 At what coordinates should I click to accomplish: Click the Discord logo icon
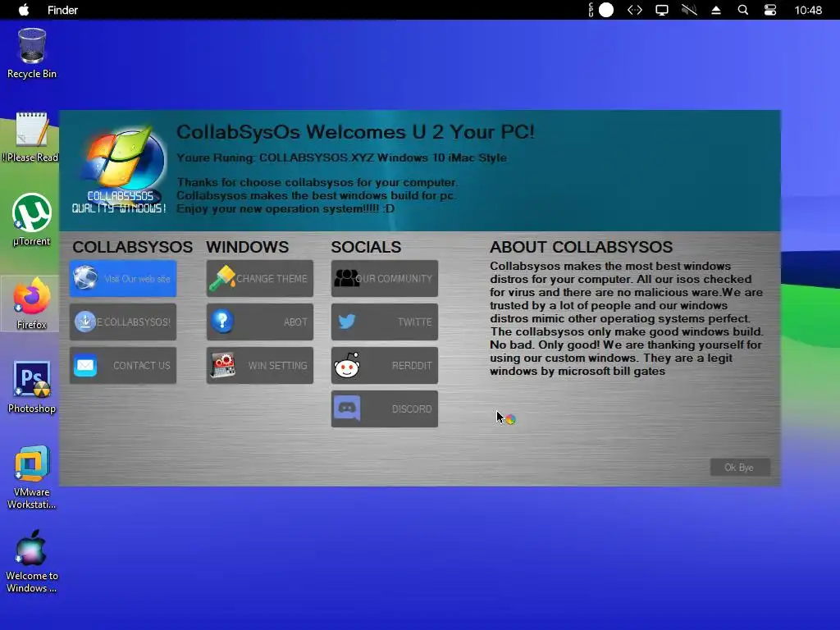point(347,409)
